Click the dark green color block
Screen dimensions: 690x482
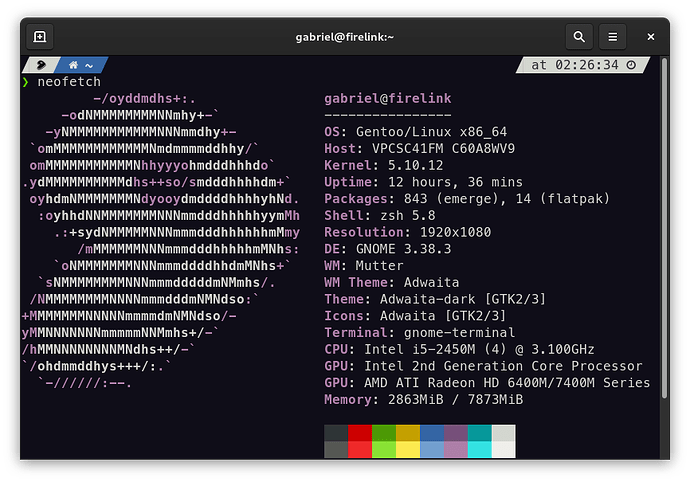click(x=384, y=433)
